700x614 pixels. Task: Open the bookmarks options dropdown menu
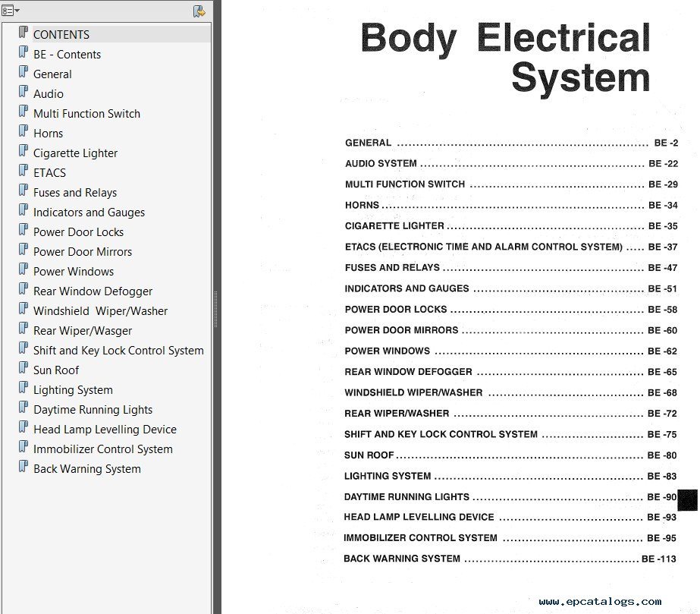click(11, 11)
